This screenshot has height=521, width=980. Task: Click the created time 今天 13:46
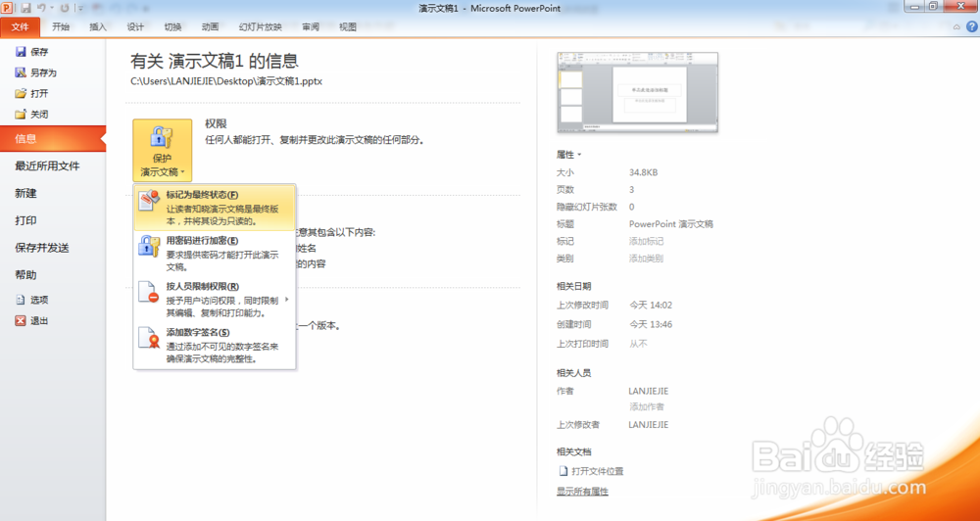coord(651,325)
